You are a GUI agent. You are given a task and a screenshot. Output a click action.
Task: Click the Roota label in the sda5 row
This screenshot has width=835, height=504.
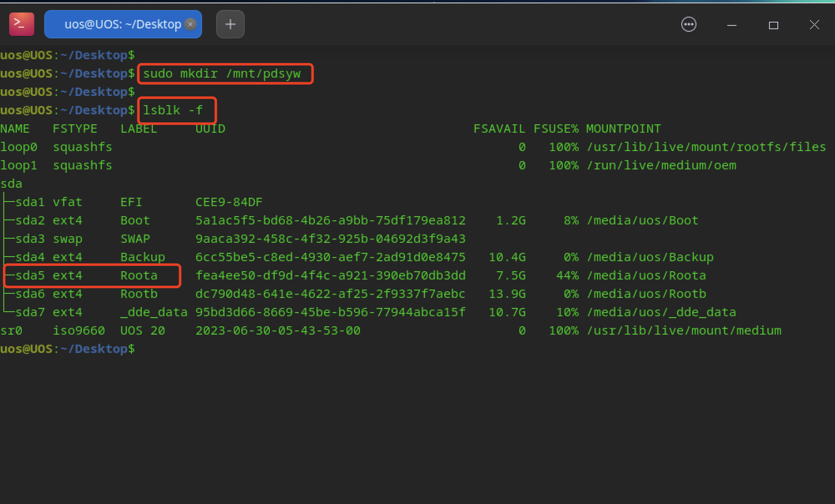(139, 276)
